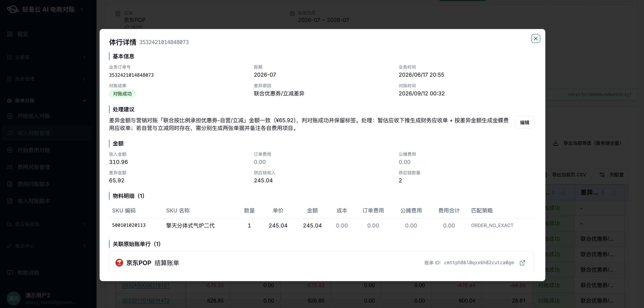Open 收入对账脚本 in the sidebar

(x=47, y=201)
